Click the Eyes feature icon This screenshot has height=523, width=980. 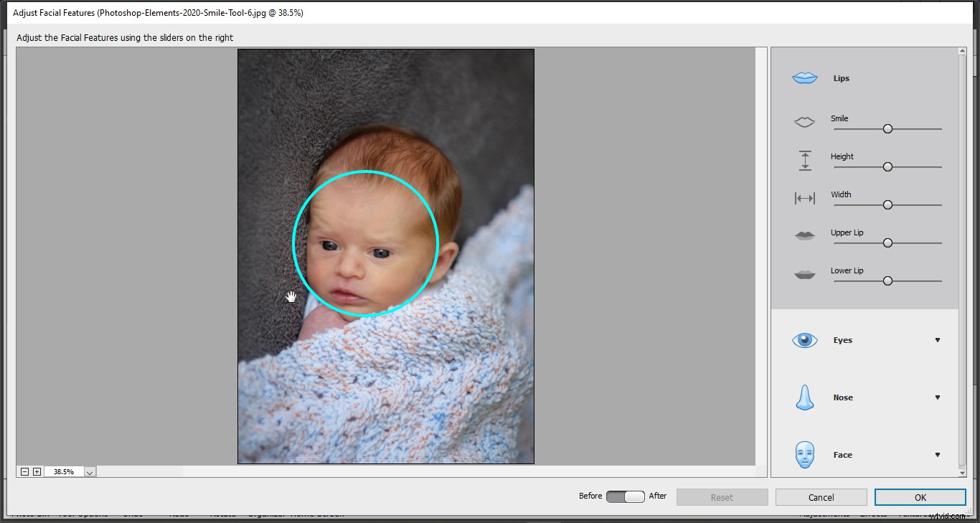click(804, 340)
